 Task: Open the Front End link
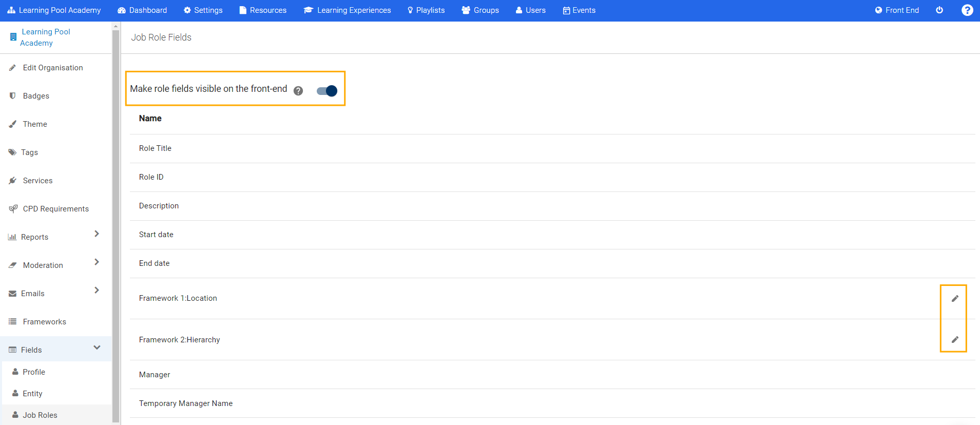[897, 10]
